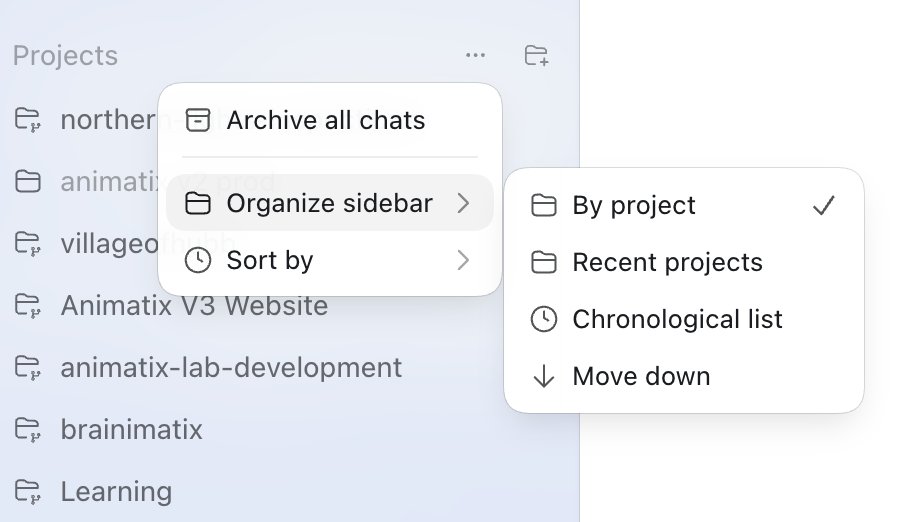The image size is (914, 522).
Task: Click the folder icon beside Learning project
Action: pyautogui.click(x=27, y=491)
